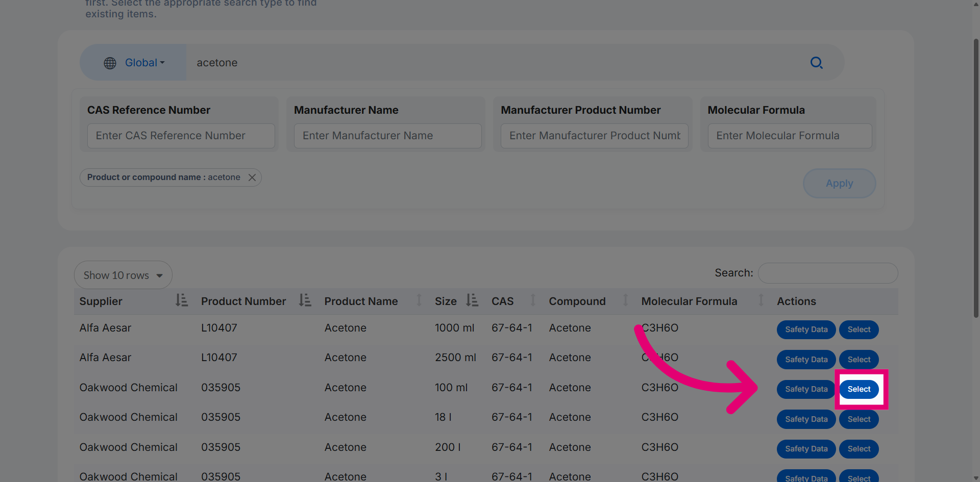Select the Alfa Aesar 2500 ml acetone
This screenshot has height=482, width=980.
859,360
